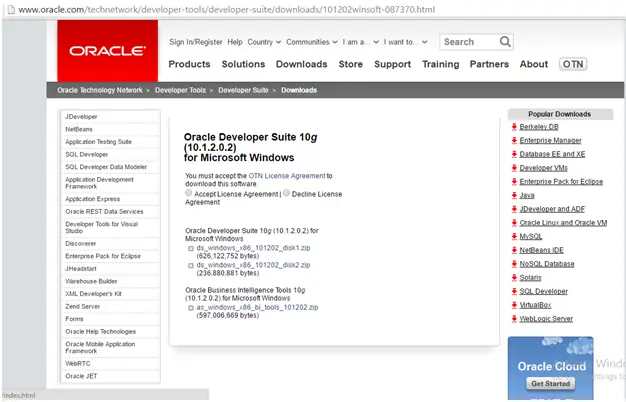Open Oracle JET in the left sidebar

pyautogui.click(x=110, y=376)
